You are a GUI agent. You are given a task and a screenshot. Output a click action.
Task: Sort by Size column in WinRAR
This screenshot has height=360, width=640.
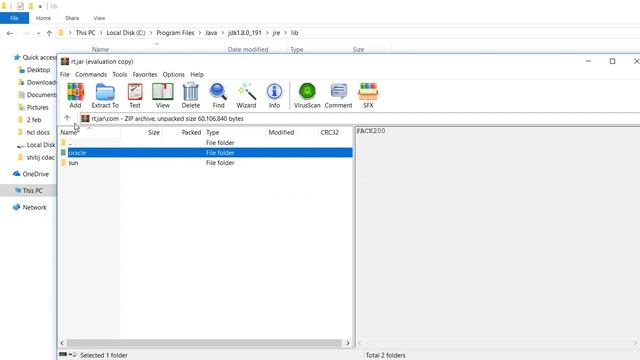pos(153,132)
